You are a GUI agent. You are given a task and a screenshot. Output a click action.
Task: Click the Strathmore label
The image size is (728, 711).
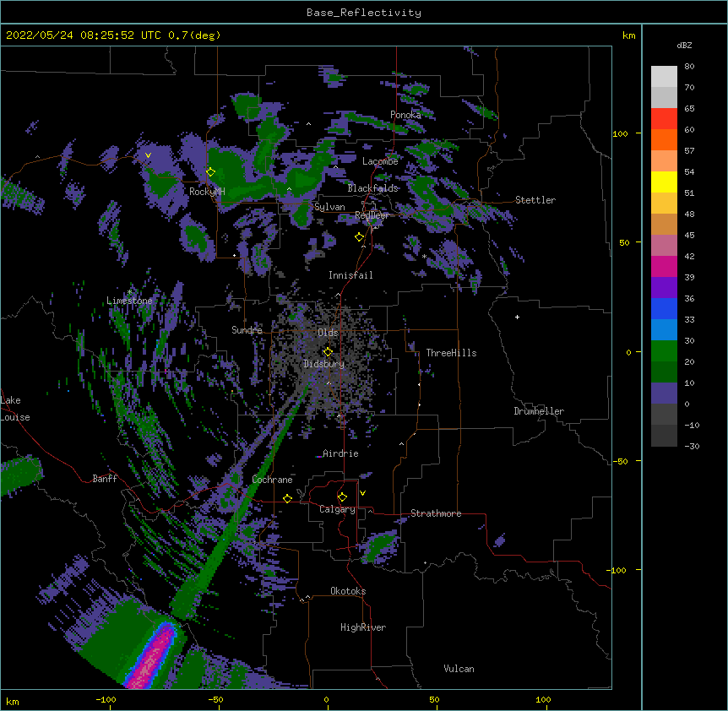436,513
